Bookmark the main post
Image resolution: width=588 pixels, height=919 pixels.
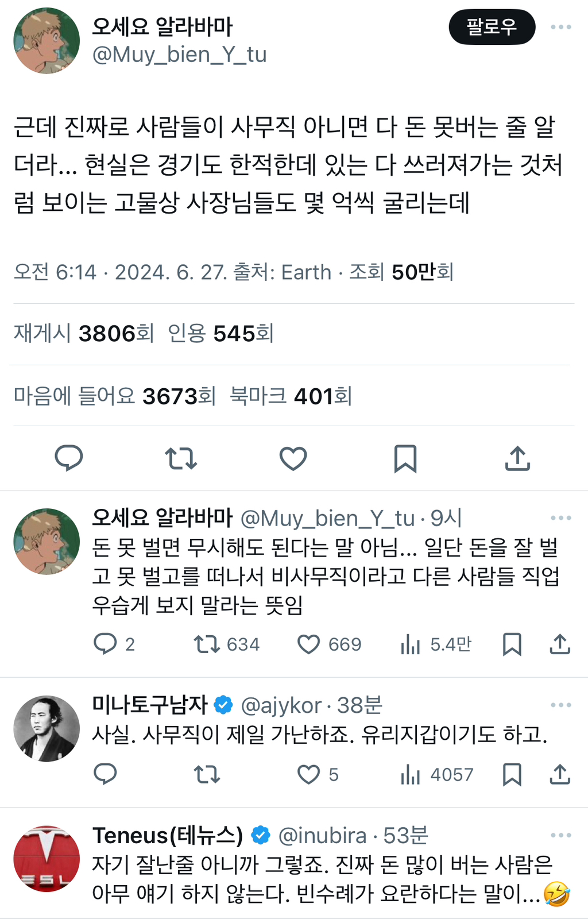click(x=405, y=458)
